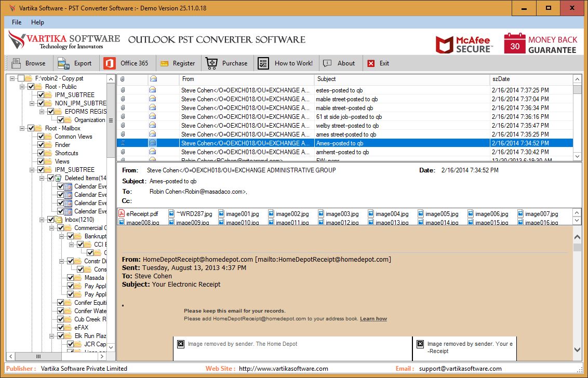588x378 pixels.
Task: Open the http://www.vartikasoftware.com website link
Action: pos(284,369)
